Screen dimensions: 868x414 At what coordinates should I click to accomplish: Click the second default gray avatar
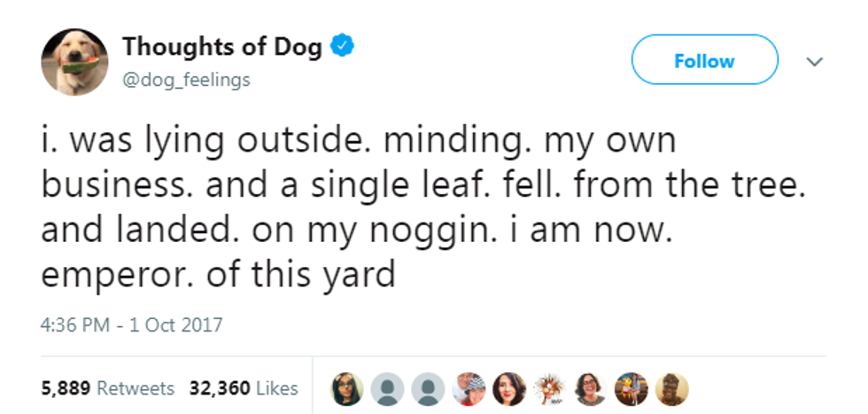click(429, 388)
